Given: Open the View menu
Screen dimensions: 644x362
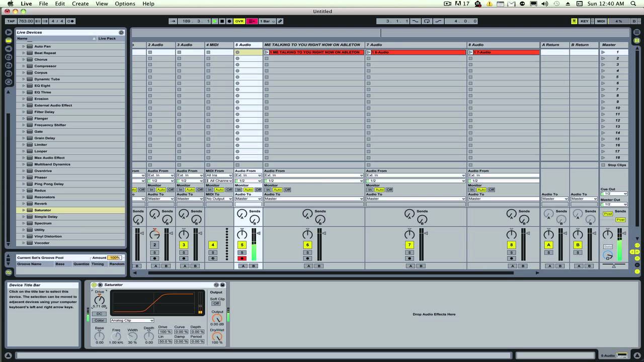Looking at the screenshot, I should pos(102,4).
